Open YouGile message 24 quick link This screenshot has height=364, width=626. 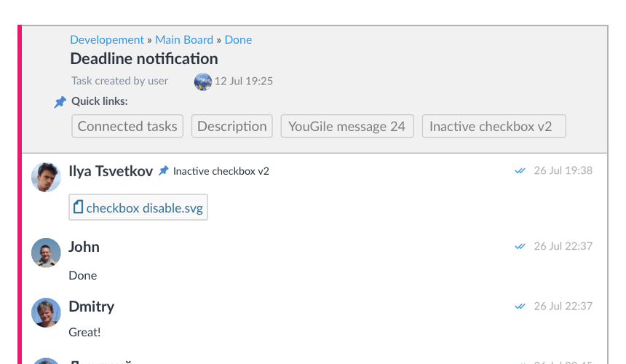point(347,126)
